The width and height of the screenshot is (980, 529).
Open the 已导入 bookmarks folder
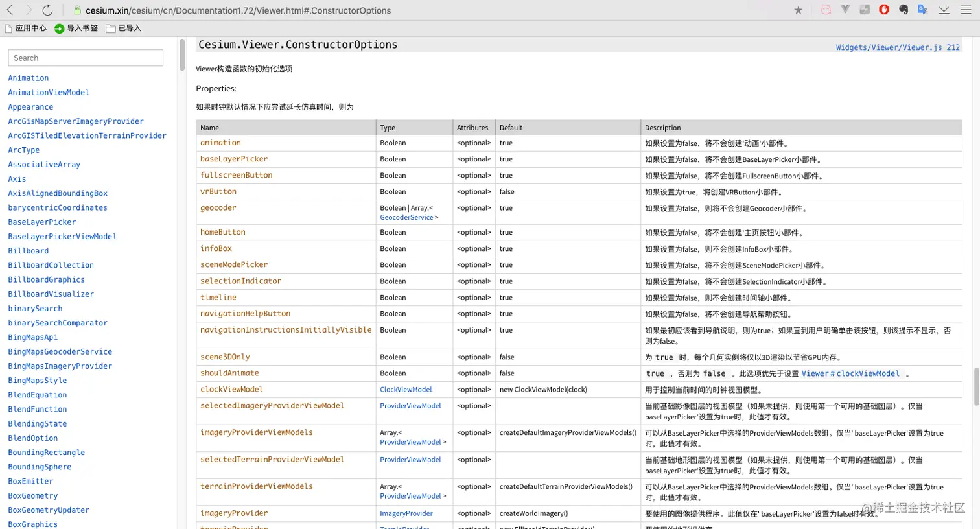coord(123,29)
